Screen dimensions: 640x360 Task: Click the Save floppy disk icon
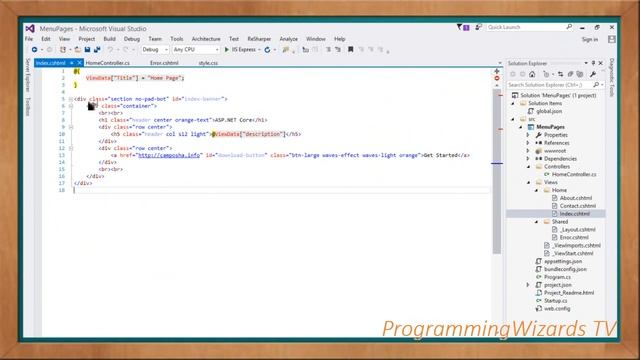tap(87, 49)
